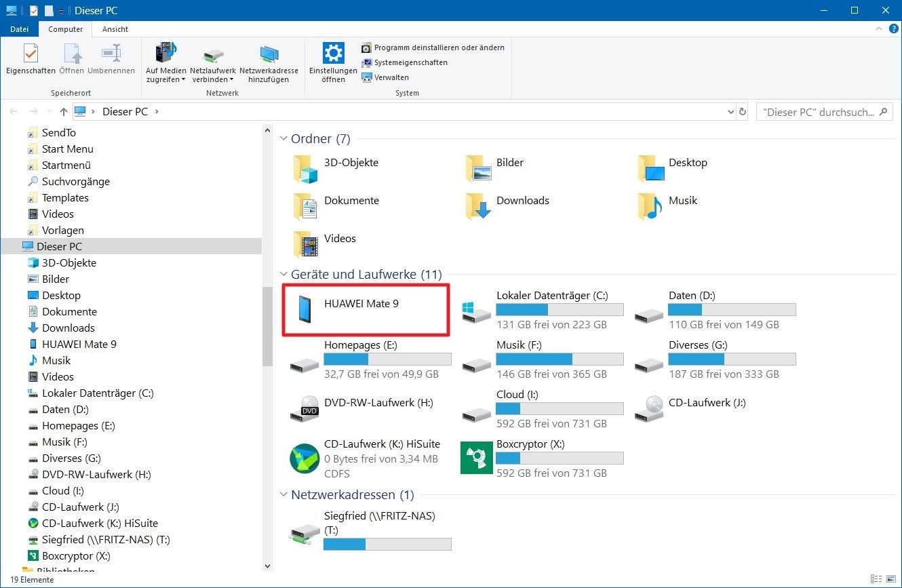The height and width of the screenshot is (588, 902).
Task: Select Diverses (G:) drive in main pane
Action: click(715, 359)
